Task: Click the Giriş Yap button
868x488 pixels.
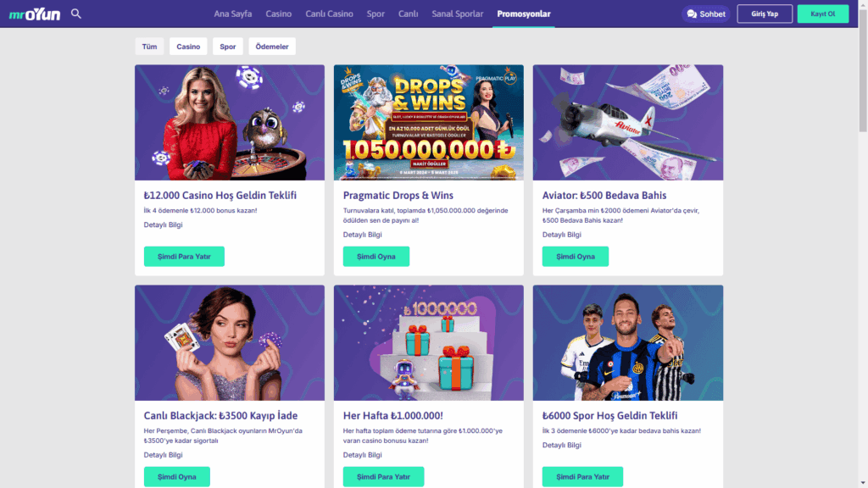Action: click(765, 14)
